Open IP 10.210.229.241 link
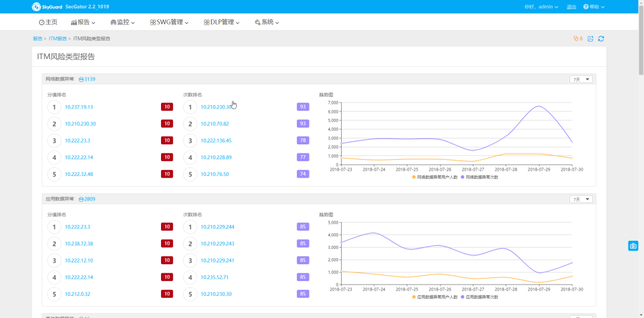This screenshot has width=644, height=318. tap(218, 261)
